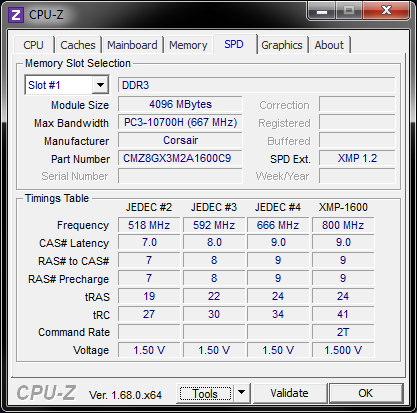The width and height of the screenshot is (417, 413).
Task: Click tRC value 34
Action: point(278,314)
